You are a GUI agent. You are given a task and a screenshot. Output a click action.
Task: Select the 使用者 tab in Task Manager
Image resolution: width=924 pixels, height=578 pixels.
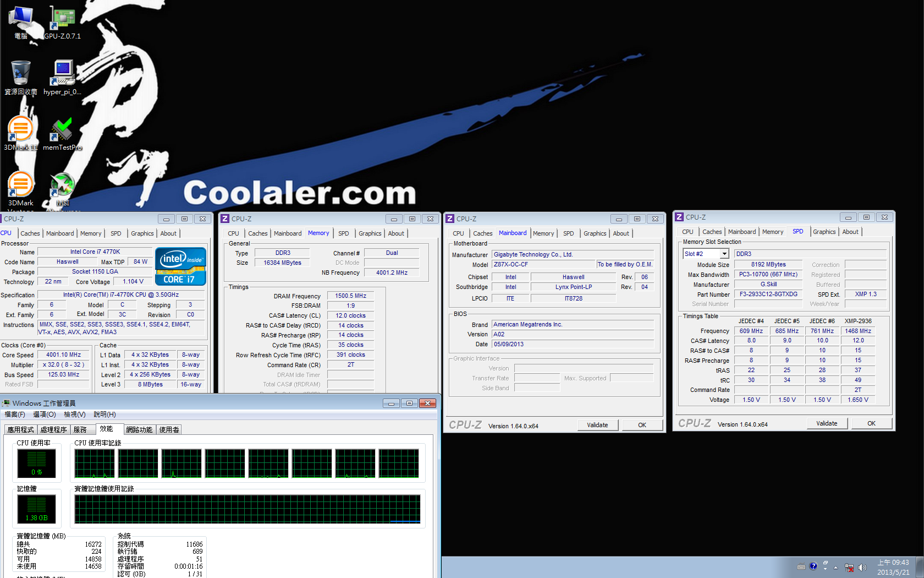[169, 429]
